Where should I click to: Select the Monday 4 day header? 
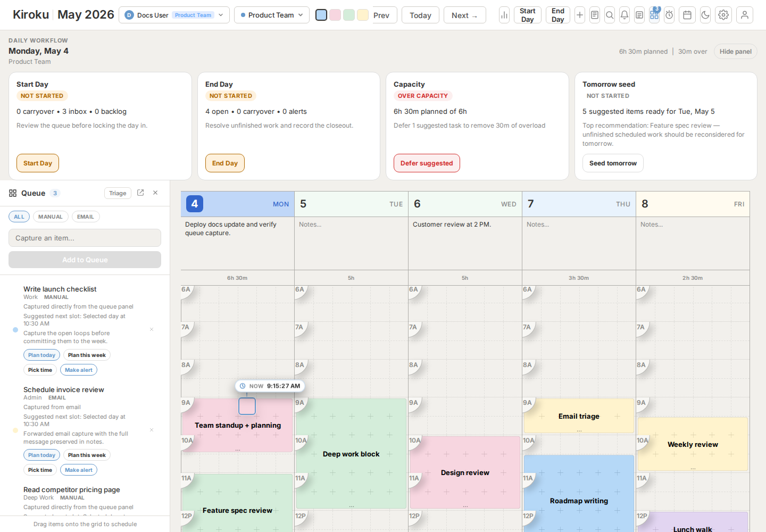[237, 204]
